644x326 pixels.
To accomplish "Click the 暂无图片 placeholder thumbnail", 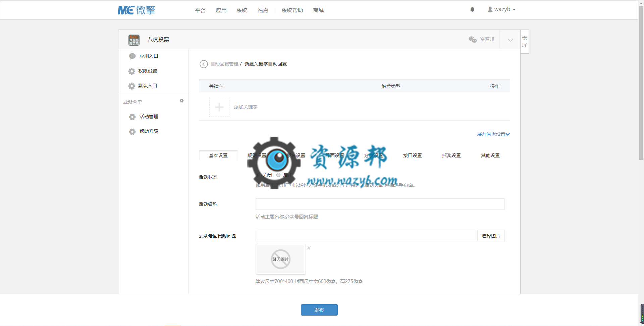I will (x=281, y=259).
